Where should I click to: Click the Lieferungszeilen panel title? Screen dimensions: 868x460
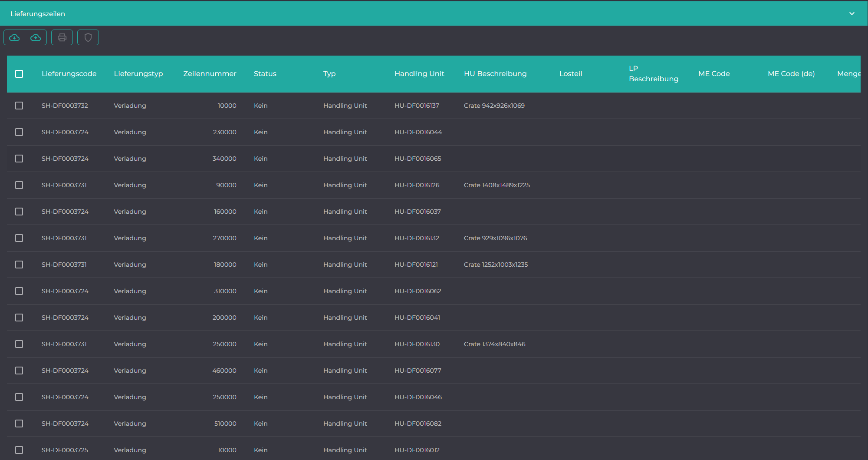(38, 14)
